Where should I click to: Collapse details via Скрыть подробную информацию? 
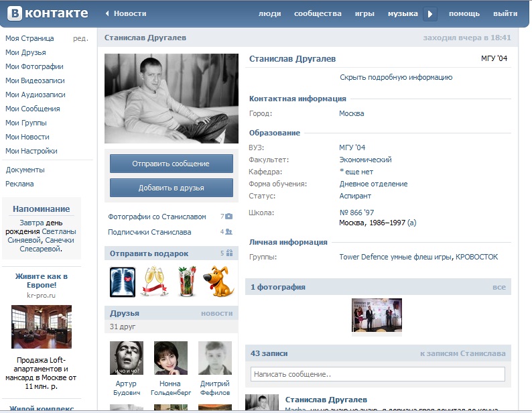pyautogui.click(x=396, y=77)
